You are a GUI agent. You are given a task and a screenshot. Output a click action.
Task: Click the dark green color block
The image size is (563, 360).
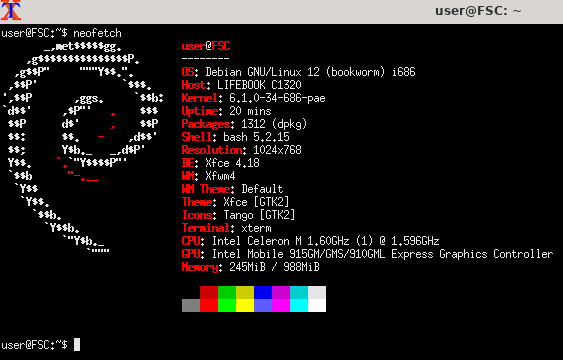pos(227,293)
